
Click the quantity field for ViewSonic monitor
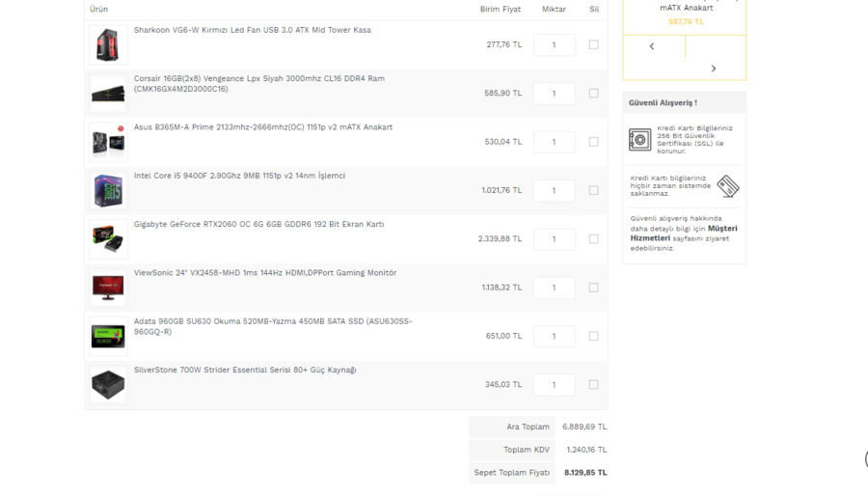tap(554, 288)
